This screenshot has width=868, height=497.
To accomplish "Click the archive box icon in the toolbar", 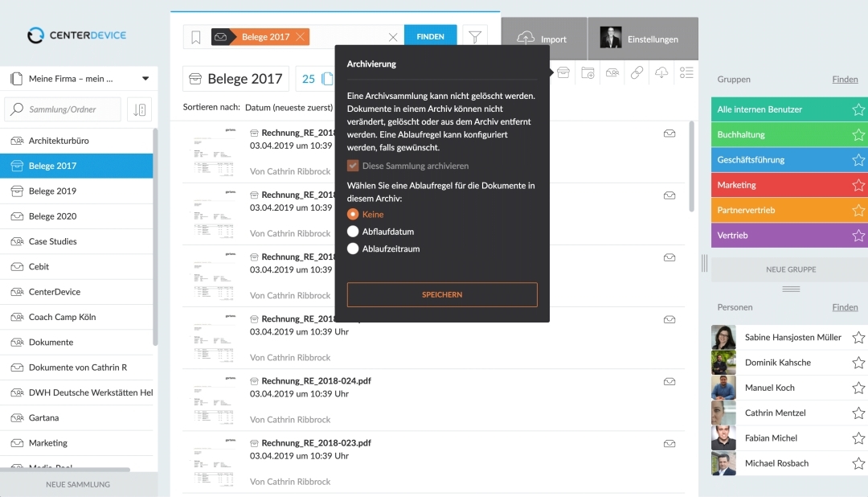I will tap(563, 73).
